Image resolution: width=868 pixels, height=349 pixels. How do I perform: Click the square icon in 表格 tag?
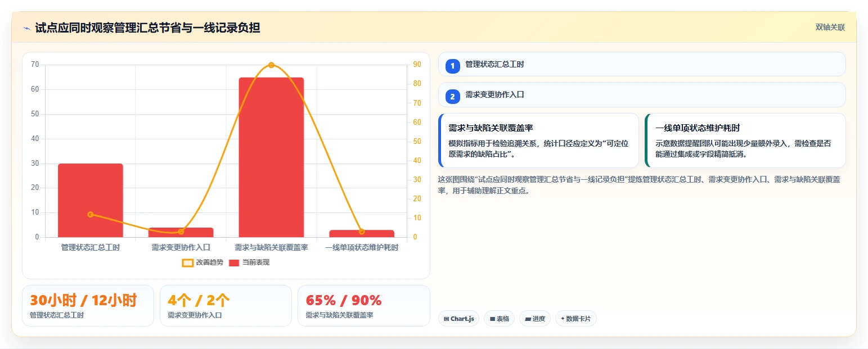pyautogui.click(x=492, y=319)
